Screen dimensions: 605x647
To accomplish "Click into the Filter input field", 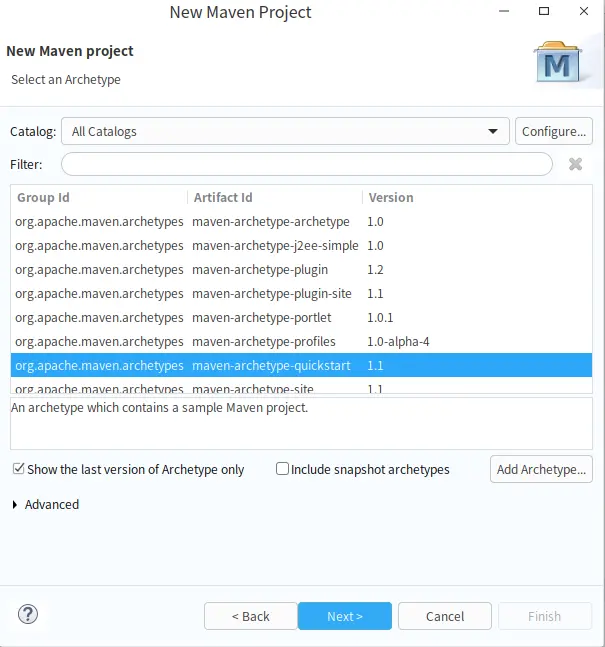I will point(307,164).
